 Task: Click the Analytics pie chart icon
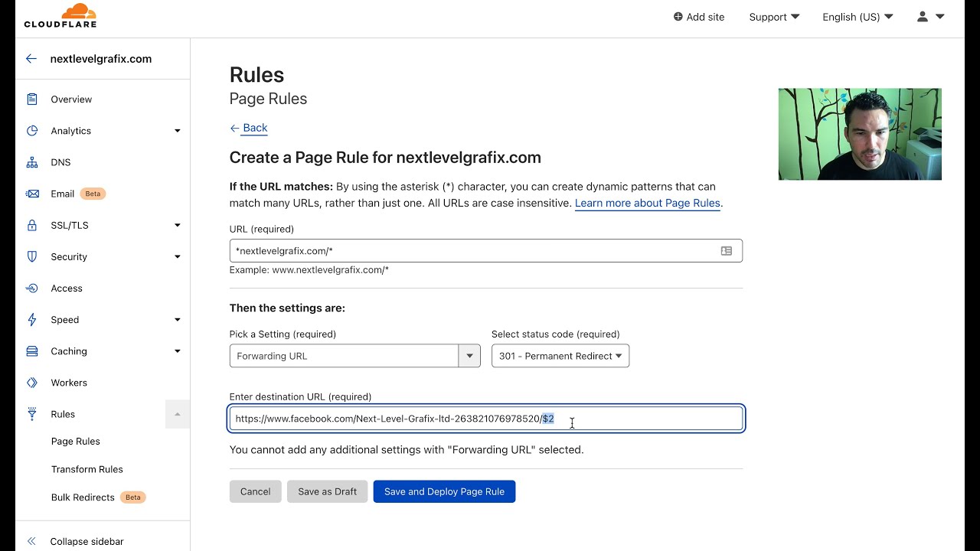tap(32, 131)
